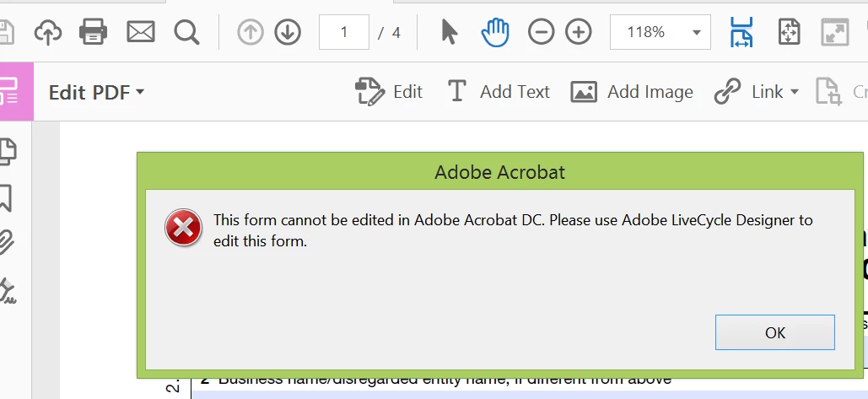Zoom in with plus button
868x399 pixels.
[x=579, y=32]
